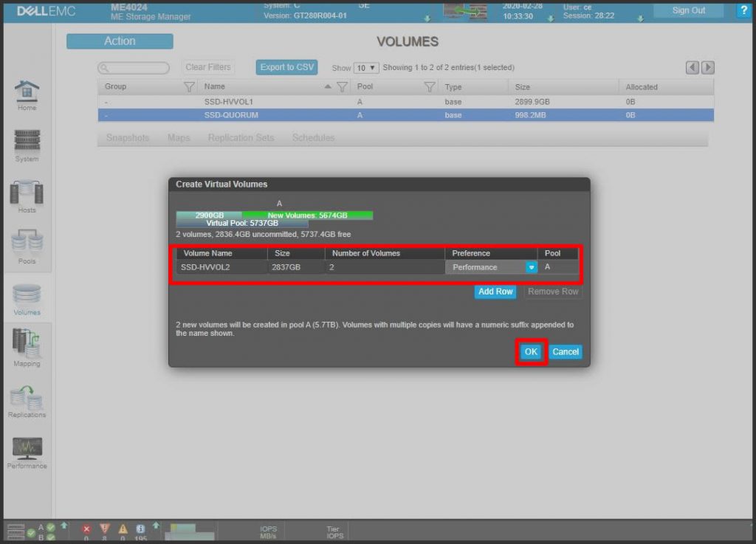Click the Allocated column header
This screenshot has height=544, width=756.
click(642, 87)
